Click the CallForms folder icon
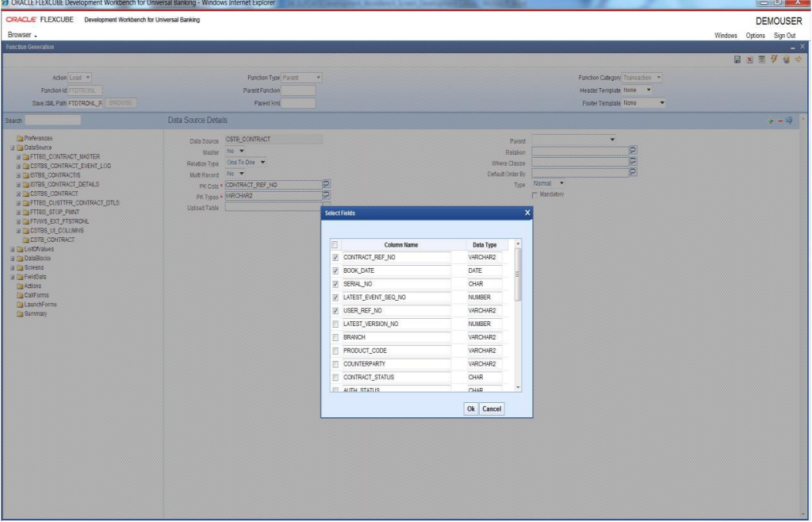This screenshot has width=812, height=522. coord(20,295)
